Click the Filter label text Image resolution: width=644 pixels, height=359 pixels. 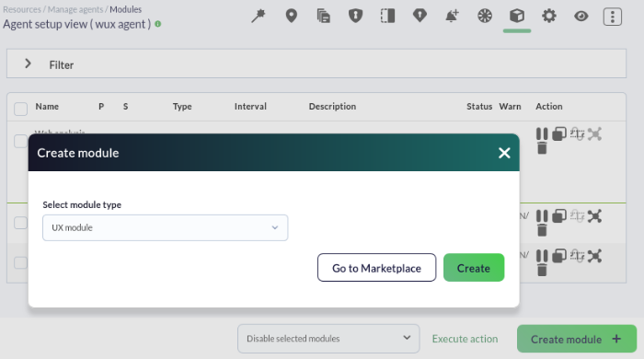[62, 65]
